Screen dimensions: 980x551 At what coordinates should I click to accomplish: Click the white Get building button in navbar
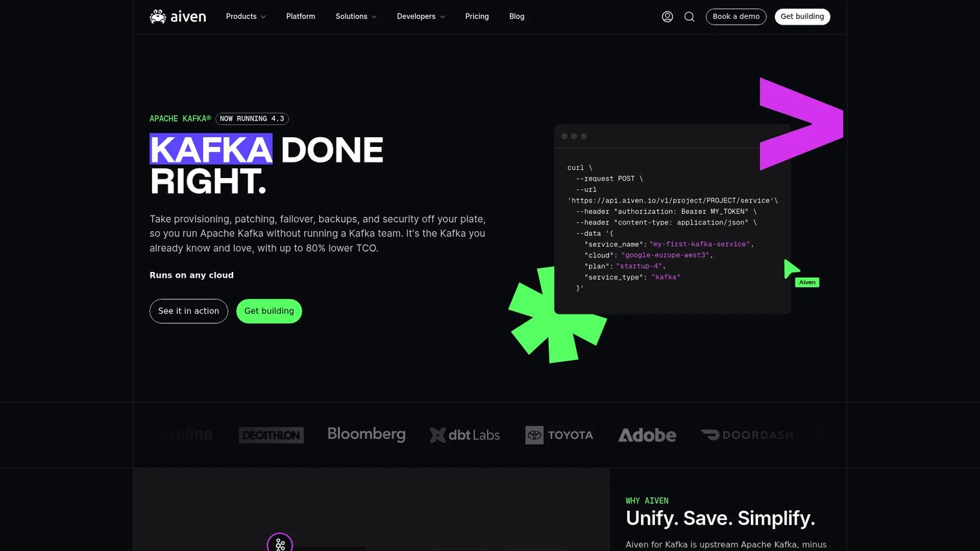point(802,17)
